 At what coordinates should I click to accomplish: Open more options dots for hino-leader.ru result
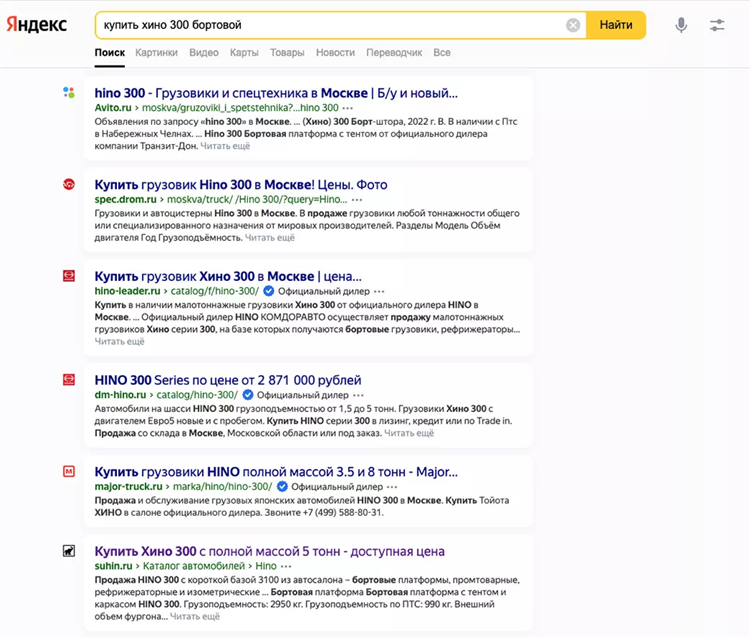[x=379, y=291]
